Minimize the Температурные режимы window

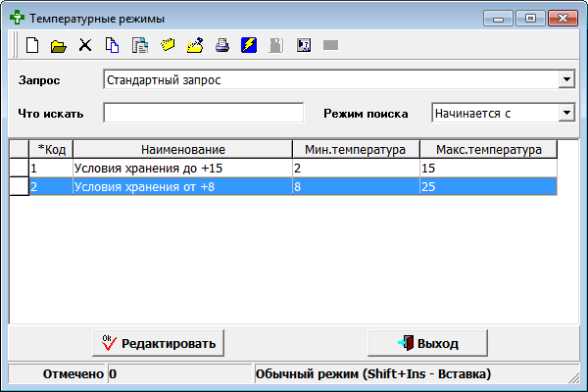tap(498, 18)
